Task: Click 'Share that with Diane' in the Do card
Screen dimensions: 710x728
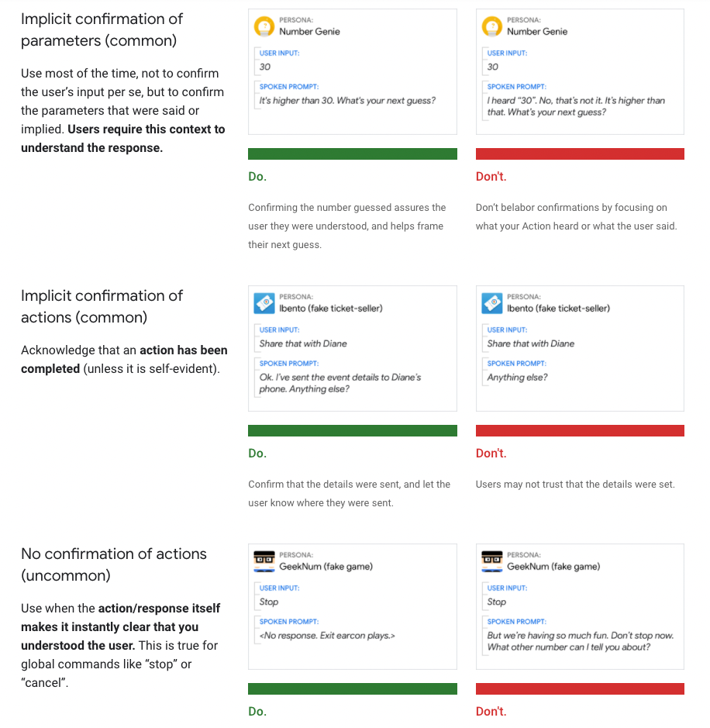Action: point(303,343)
